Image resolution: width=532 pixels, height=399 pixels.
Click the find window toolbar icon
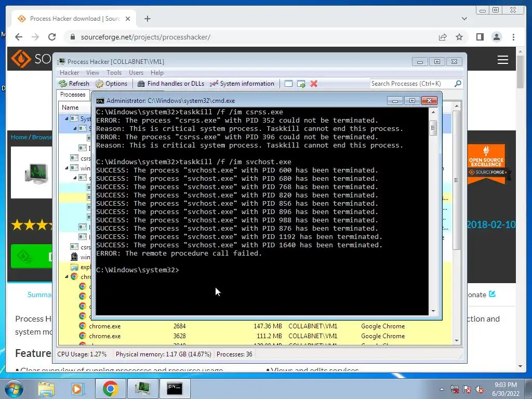pyautogui.click(x=288, y=84)
